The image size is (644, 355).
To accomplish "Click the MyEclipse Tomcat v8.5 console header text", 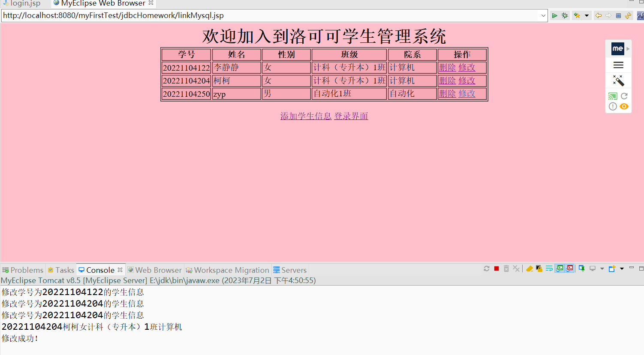I will [158, 280].
